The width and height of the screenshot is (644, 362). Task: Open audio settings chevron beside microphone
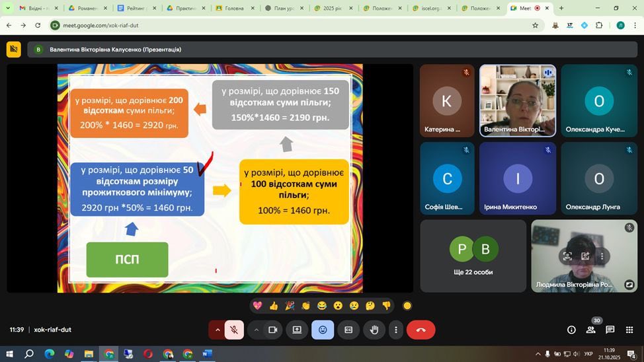pyautogui.click(x=218, y=330)
